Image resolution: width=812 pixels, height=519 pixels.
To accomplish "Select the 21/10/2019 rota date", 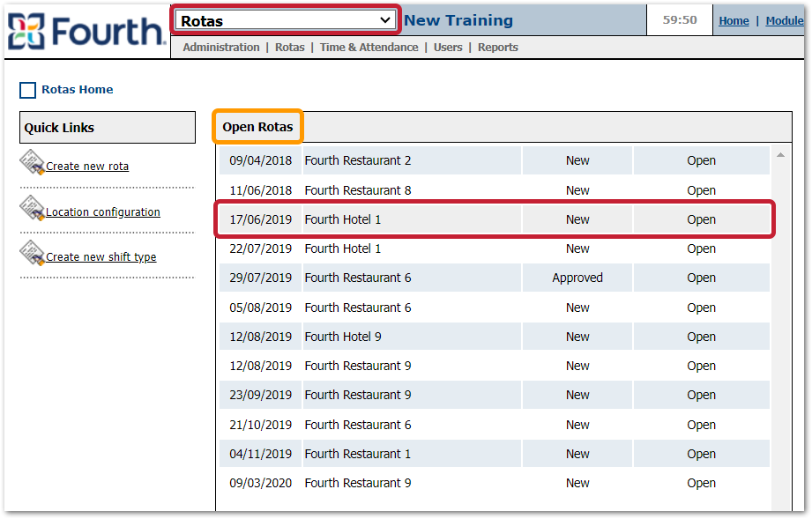I will coord(260,425).
